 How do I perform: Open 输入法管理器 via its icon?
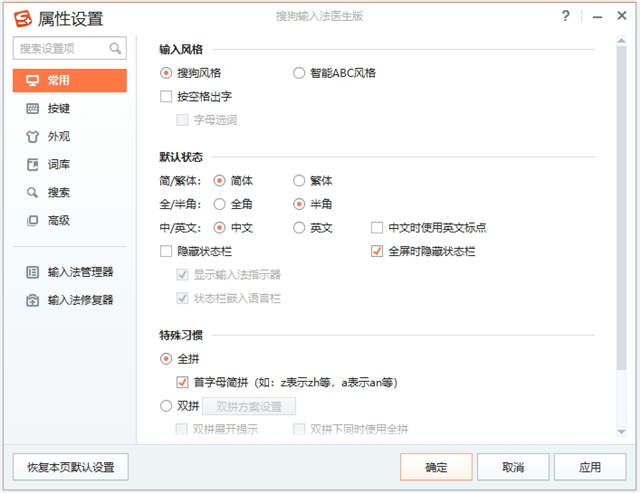32,271
